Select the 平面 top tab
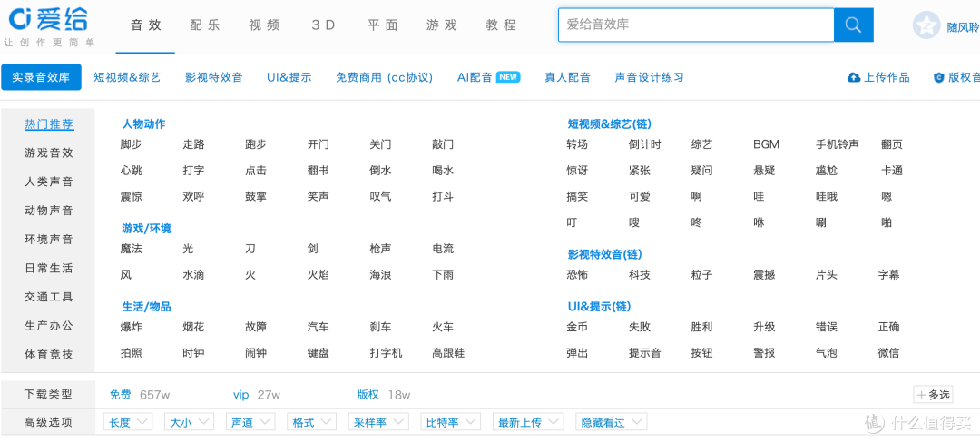 click(x=383, y=25)
